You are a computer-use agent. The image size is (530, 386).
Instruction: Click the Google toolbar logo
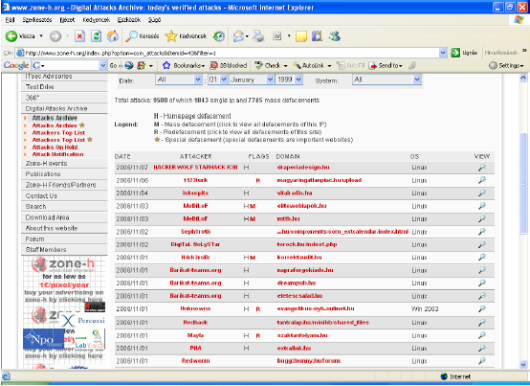[x=16, y=65]
